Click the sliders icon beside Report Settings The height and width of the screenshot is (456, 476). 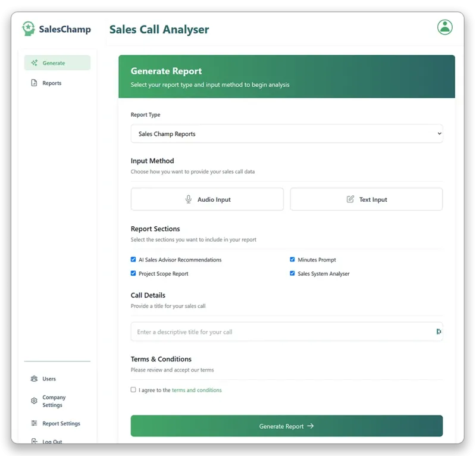[34, 423]
